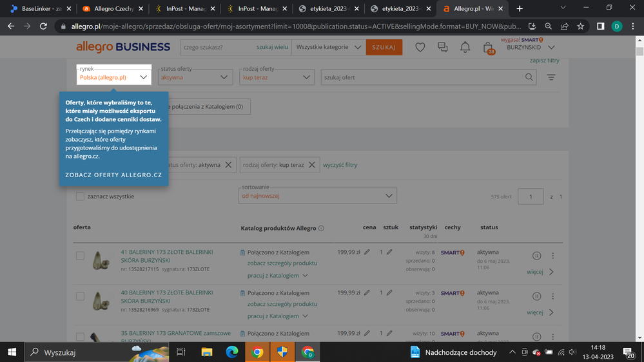This screenshot has height=362, width=644.
Task: Click the orange SZUKAJ button
Action: 384,47
